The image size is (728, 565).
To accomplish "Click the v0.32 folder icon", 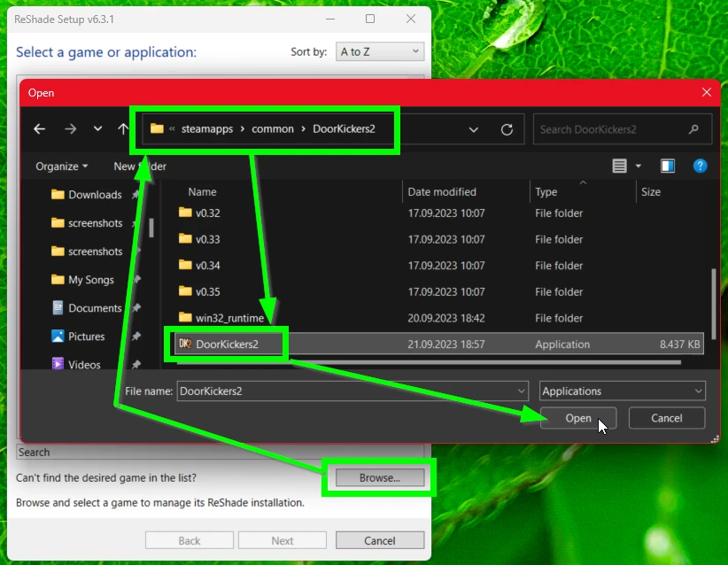I will [185, 213].
